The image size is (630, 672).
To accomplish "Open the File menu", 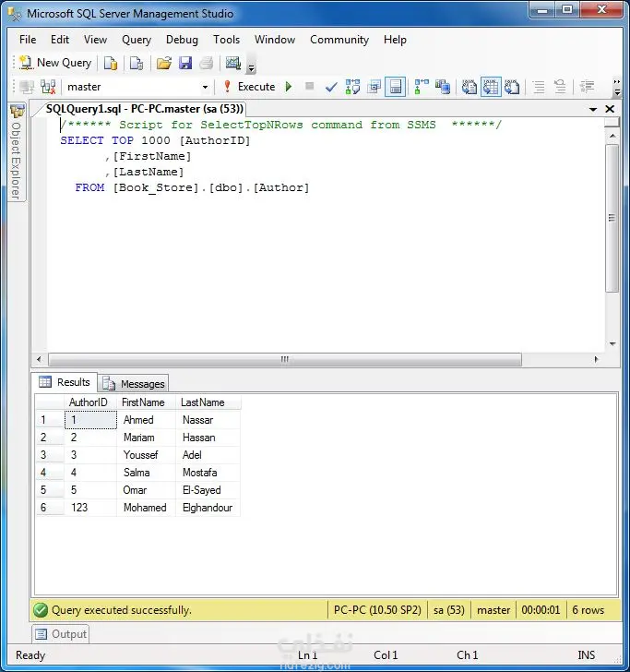I will coord(28,40).
